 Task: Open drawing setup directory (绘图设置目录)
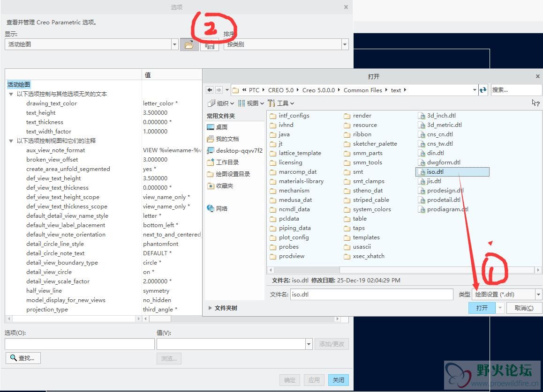tap(228, 174)
